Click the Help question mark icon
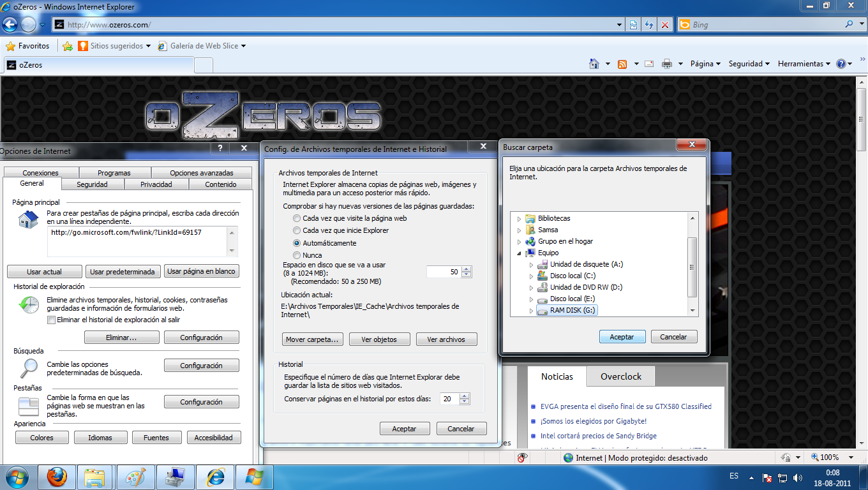The height and width of the screenshot is (490, 868). (841, 64)
